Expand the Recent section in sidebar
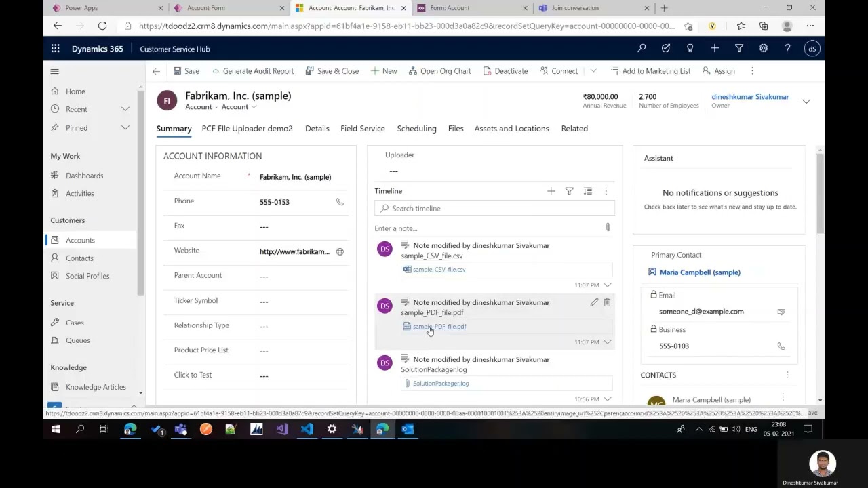 [125, 109]
